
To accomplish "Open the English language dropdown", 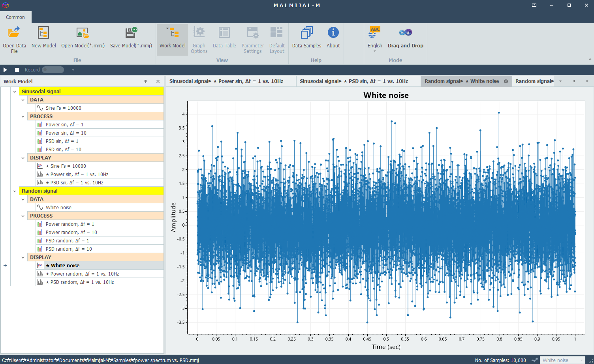I will (x=375, y=39).
